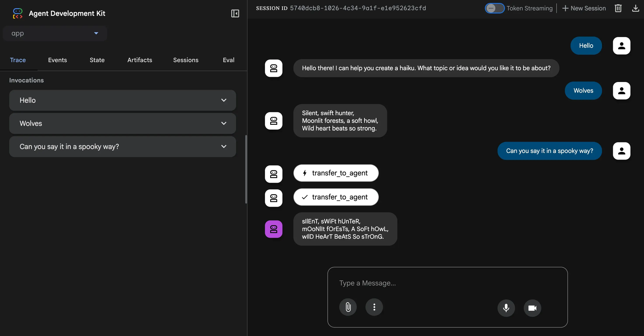This screenshot has width=644, height=336.
Task: Click the left panel vertical scrollbar
Action: click(x=246, y=169)
